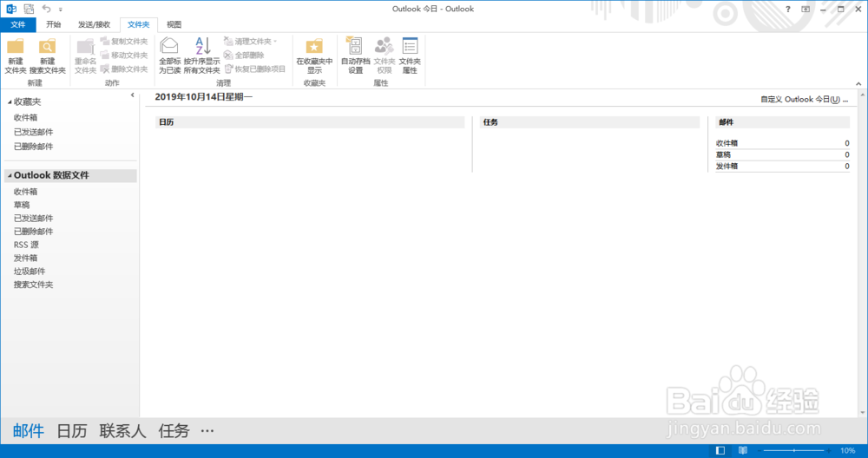Go to People (联系人) in navigation bar
Screen dimensions: 868x458
tap(122, 430)
